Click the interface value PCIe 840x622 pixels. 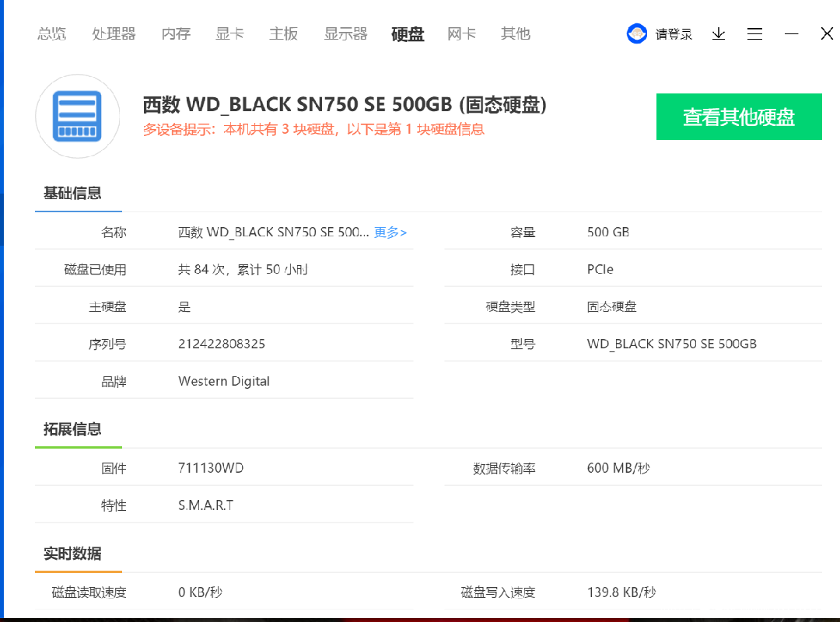tap(600, 269)
